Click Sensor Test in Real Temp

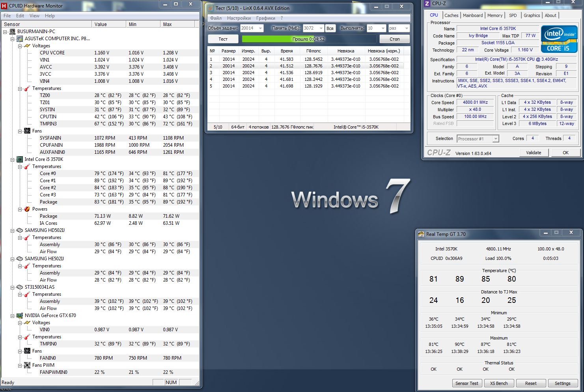[x=466, y=383]
